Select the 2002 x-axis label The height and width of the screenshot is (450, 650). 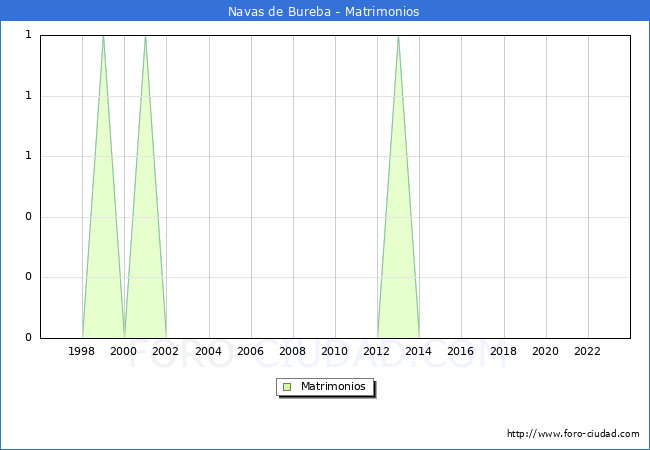pyautogui.click(x=165, y=351)
